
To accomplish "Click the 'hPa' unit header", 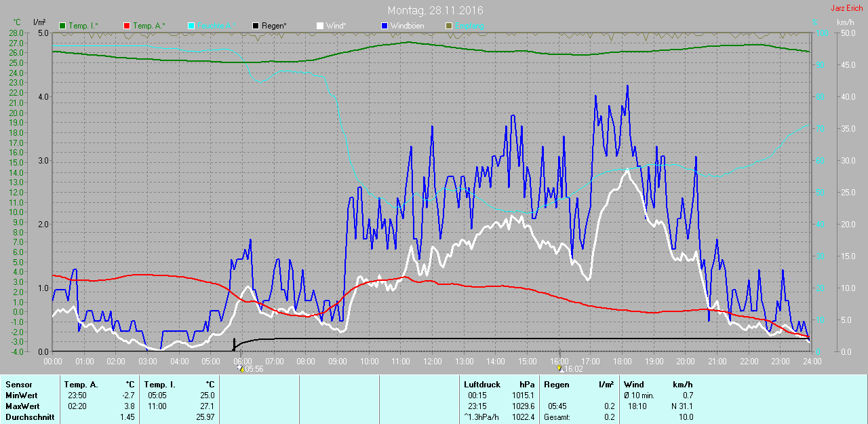I will click(x=527, y=385).
